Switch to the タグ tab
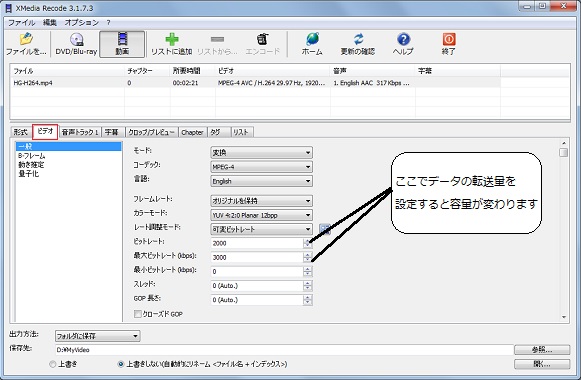This screenshot has width=581, height=380. (x=219, y=132)
